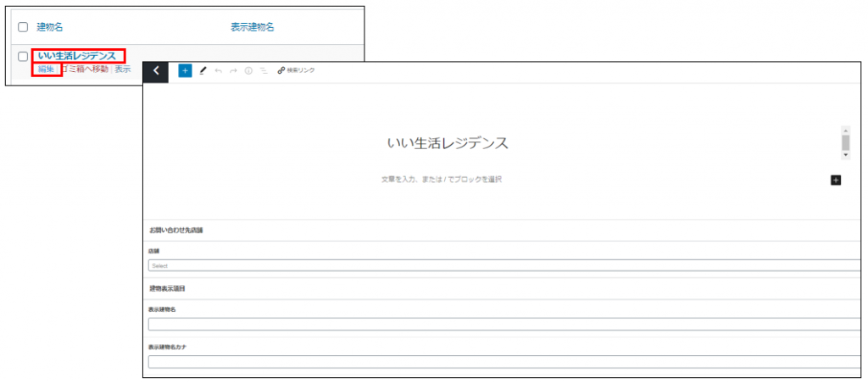The height and width of the screenshot is (383, 868).
Task: Check the いい生活レジデンス row checkbox
Action: [23, 57]
